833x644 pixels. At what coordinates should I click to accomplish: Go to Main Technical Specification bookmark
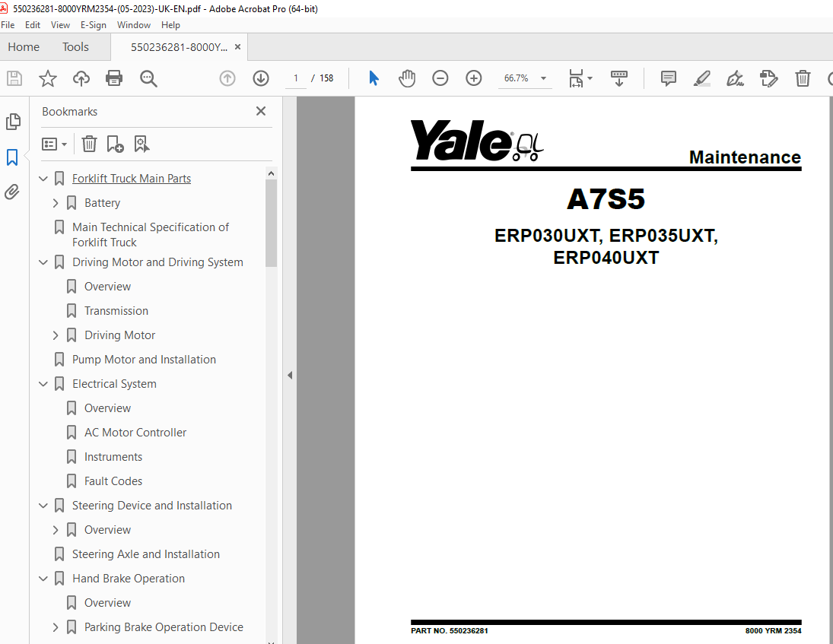tap(151, 235)
